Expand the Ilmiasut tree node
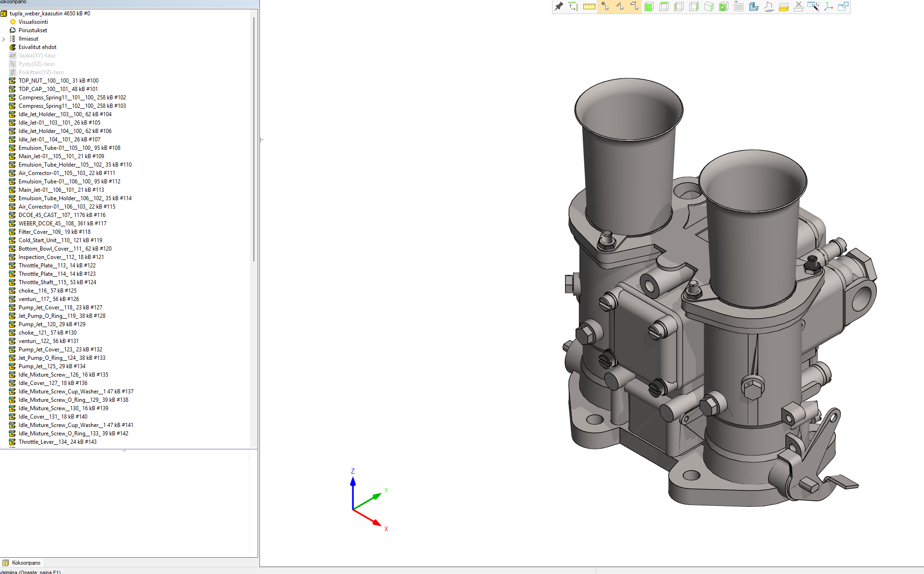The width and height of the screenshot is (924, 574). coord(4,39)
